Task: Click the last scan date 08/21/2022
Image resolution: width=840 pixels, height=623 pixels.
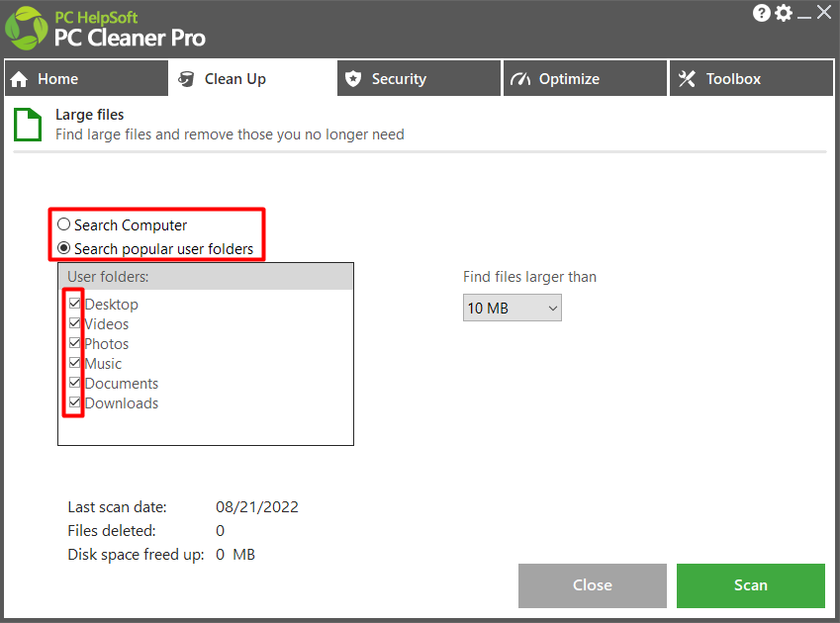Action: pos(257,507)
